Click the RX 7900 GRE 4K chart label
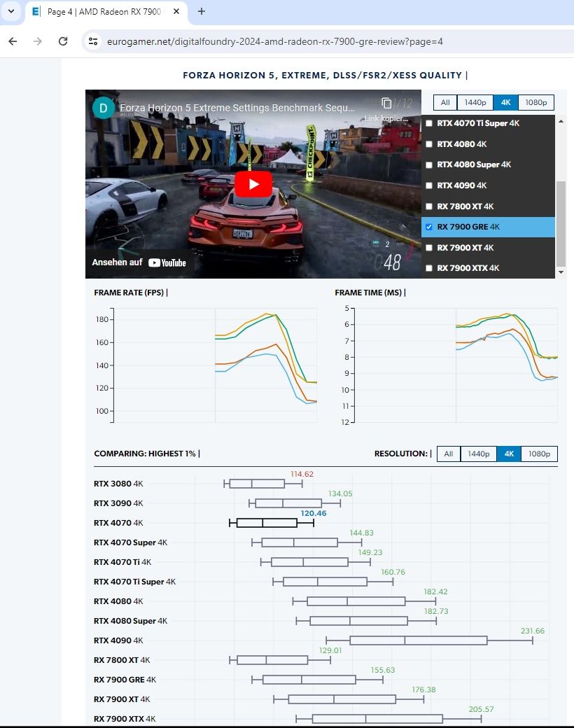574x728 pixels. [x=125, y=680]
